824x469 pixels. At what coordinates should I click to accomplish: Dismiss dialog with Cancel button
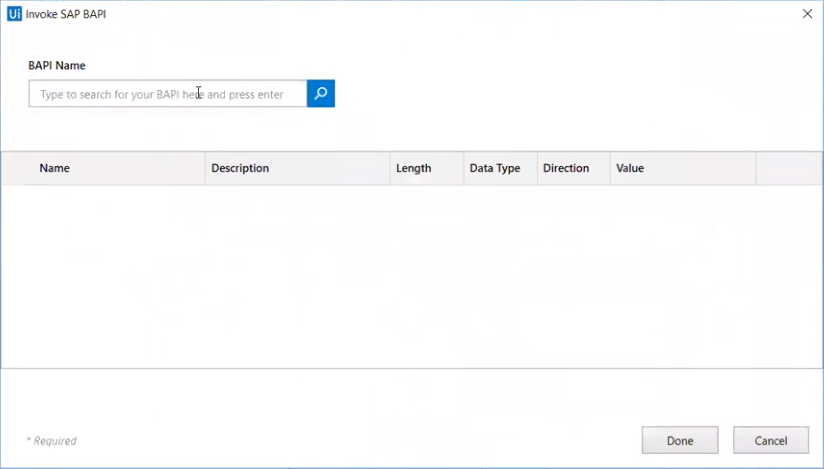(770, 440)
